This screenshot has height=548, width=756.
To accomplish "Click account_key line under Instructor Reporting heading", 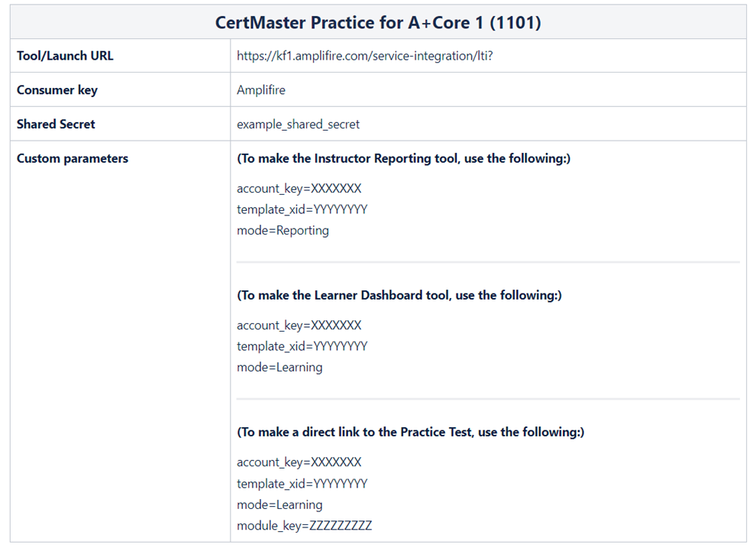I will (299, 189).
